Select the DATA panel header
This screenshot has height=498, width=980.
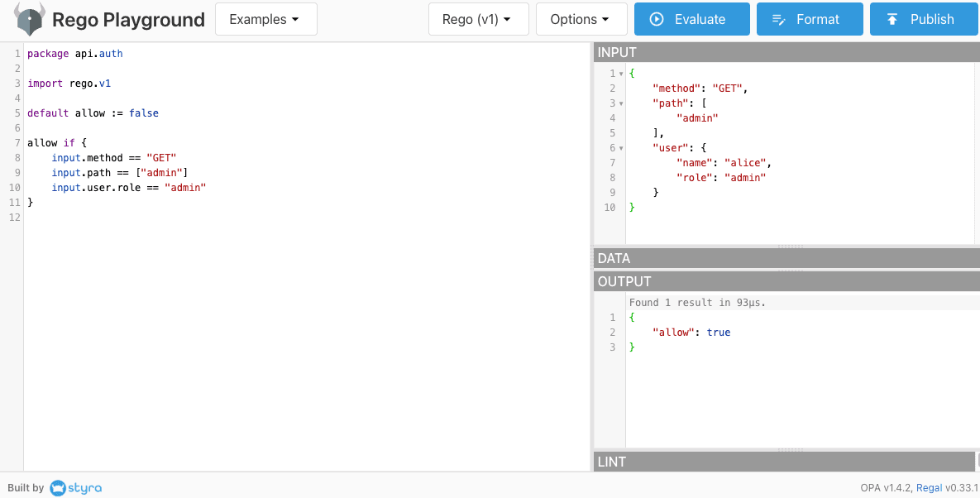(x=786, y=258)
